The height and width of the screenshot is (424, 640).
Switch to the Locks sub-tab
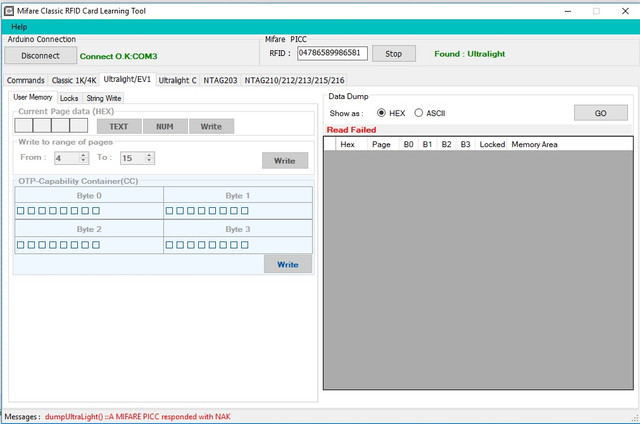tap(69, 98)
